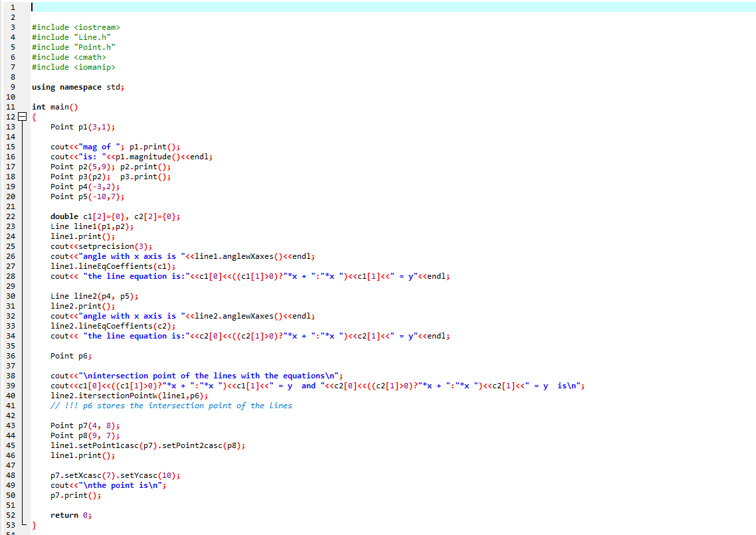The width and height of the screenshot is (756, 535).
Task: Click 'setPoint2casc(p8)' call
Action: (x=201, y=445)
